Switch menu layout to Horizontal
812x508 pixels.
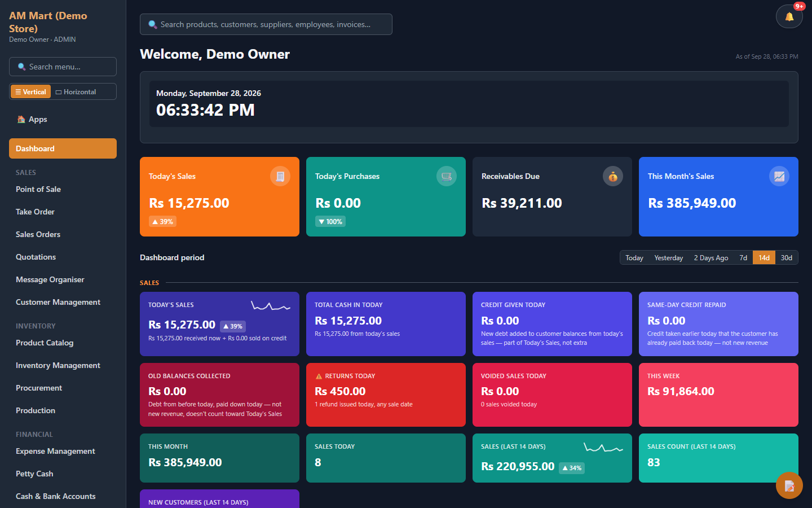pyautogui.click(x=76, y=91)
